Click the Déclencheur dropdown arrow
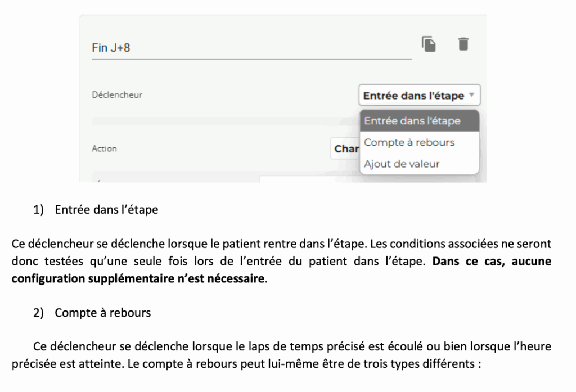The width and height of the screenshot is (576, 392). [472, 95]
